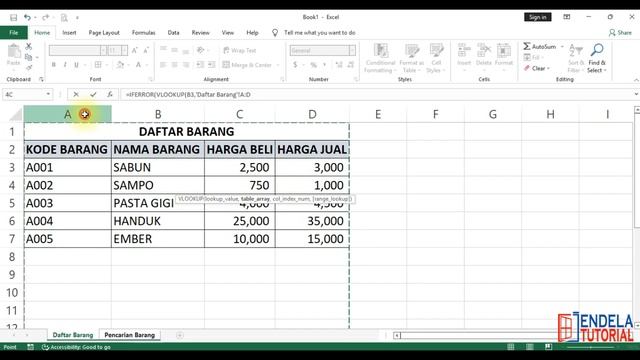640x360 pixels.
Task: Click the Share button
Action: coord(620,33)
